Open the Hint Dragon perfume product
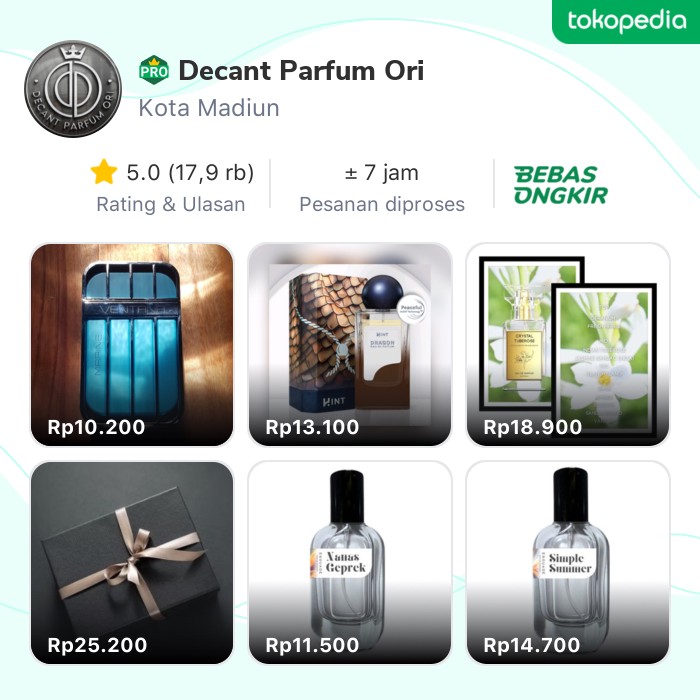 [350, 344]
